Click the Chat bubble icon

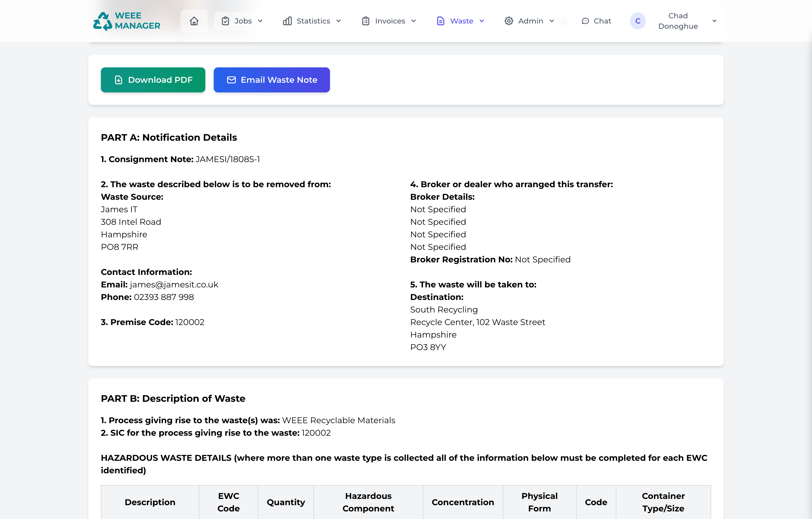click(x=585, y=21)
